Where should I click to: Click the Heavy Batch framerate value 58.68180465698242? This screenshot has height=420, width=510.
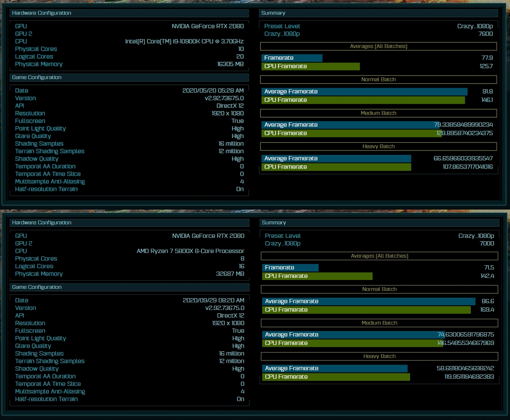click(x=465, y=368)
